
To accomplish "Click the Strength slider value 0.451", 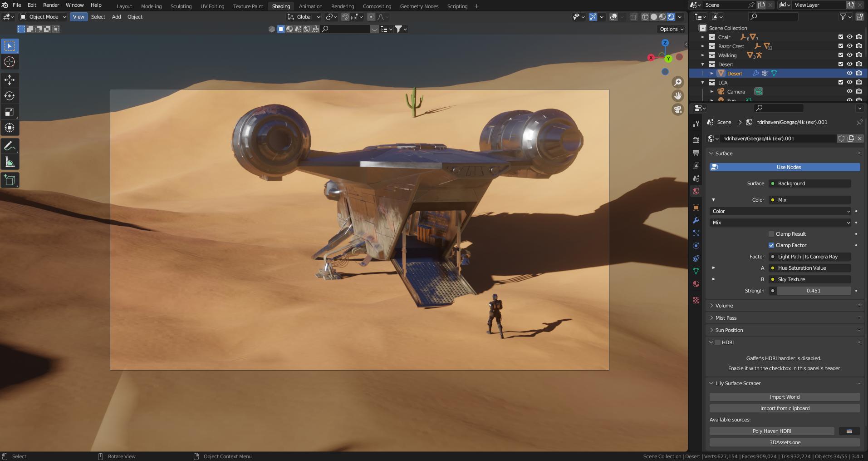I will [x=814, y=291].
